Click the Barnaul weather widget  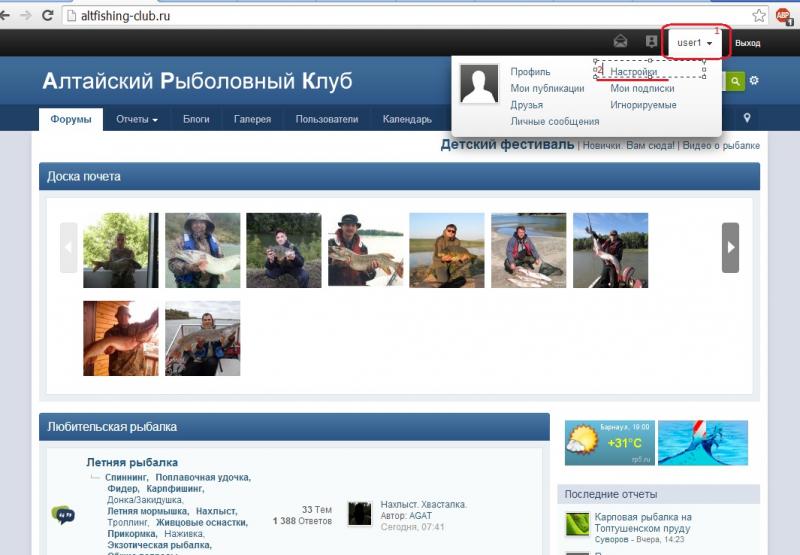coord(609,443)
